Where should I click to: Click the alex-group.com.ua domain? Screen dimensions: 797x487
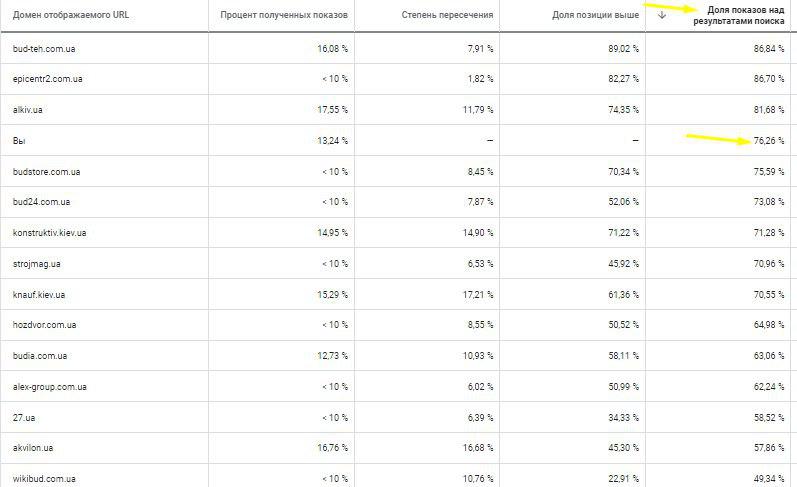pos(50,387)
